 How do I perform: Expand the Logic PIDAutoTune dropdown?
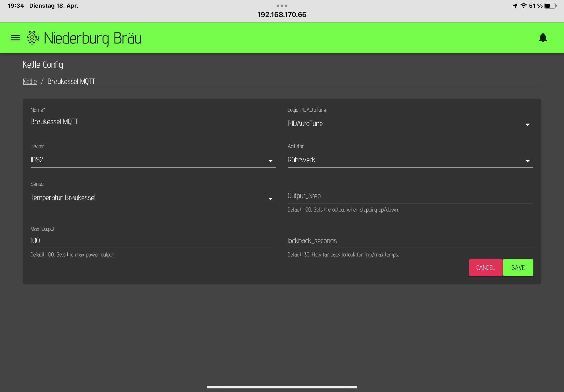[x=410, y=124]
